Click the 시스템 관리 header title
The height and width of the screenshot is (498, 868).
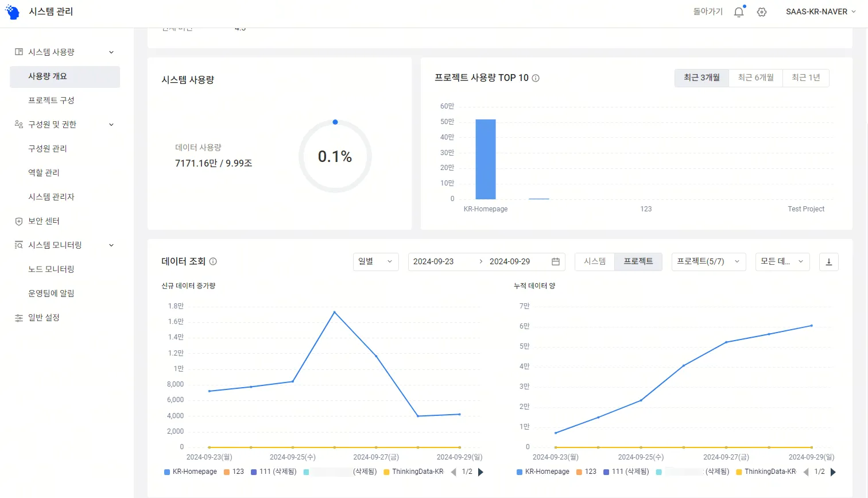click(x=51, y=12)
